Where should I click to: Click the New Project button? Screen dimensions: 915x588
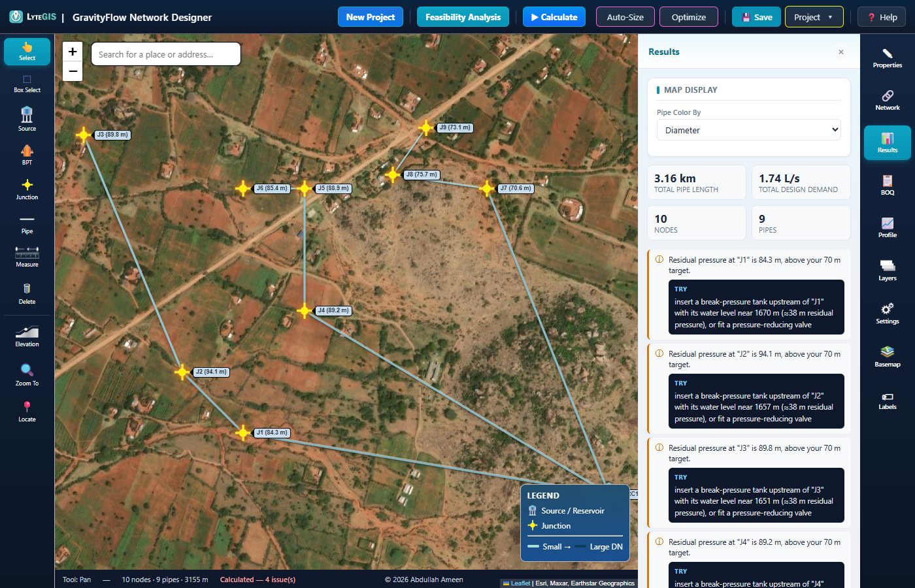[x=371, y=17]
